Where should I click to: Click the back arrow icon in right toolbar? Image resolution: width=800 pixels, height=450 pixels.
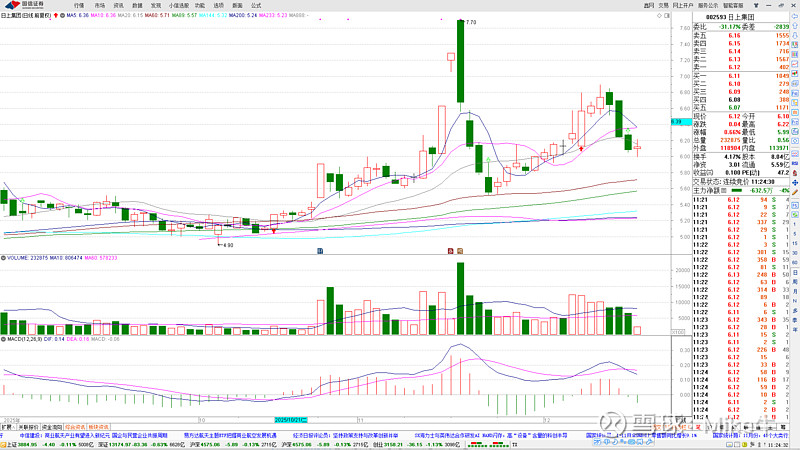pos(795,16)
